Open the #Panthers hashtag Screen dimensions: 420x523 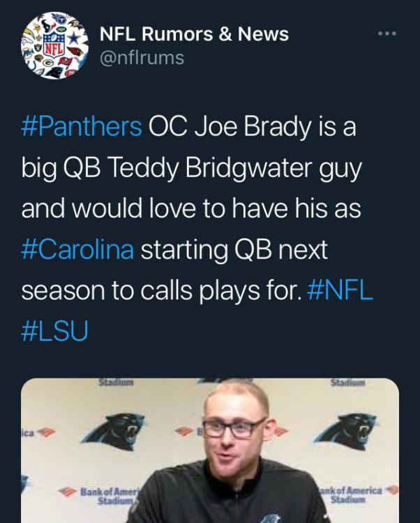click(82, 128)
